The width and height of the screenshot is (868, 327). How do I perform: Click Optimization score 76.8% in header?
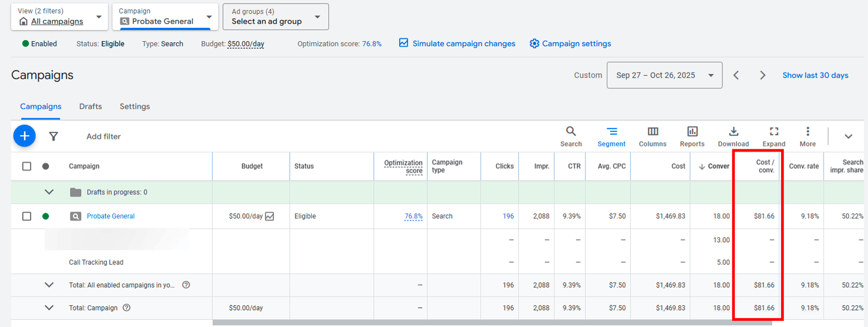point(371,44)
